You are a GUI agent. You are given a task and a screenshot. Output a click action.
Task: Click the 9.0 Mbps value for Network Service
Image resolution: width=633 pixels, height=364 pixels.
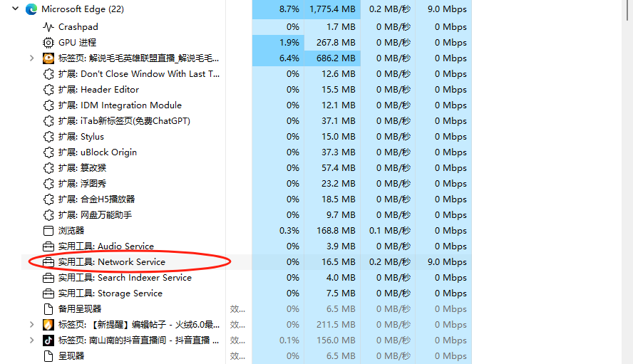[447, 262]
